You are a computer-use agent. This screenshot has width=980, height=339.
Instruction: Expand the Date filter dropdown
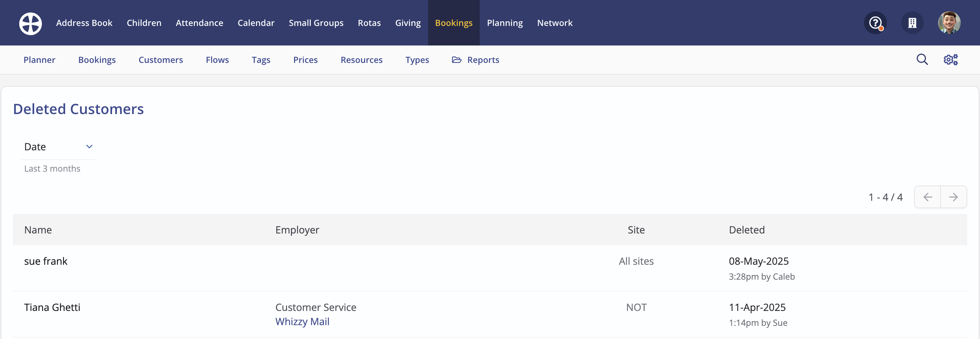click(58, 147)
